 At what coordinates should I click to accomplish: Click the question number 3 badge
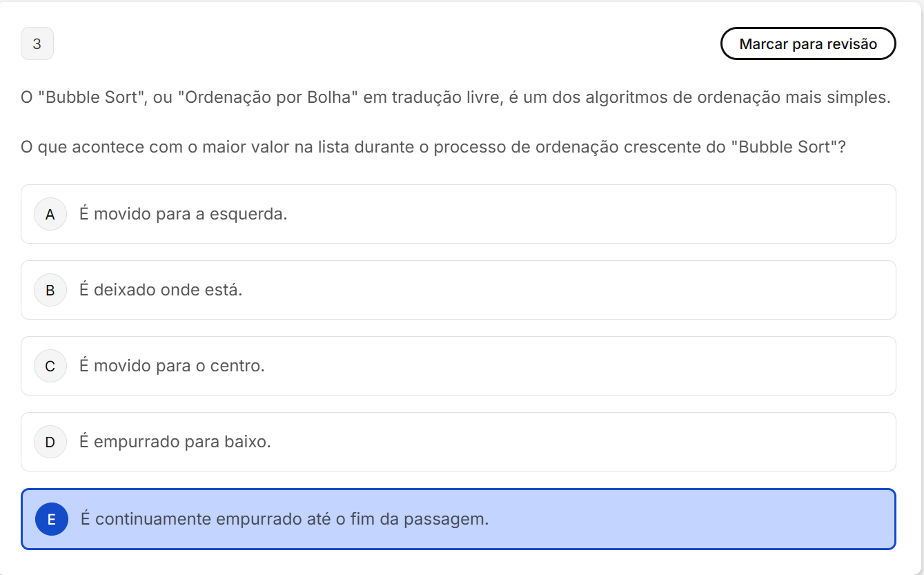click(37, 43)
